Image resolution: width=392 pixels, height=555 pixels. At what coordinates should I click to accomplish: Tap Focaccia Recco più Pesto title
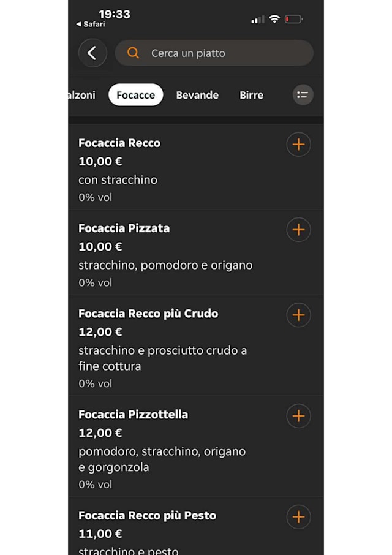(147, 516)
